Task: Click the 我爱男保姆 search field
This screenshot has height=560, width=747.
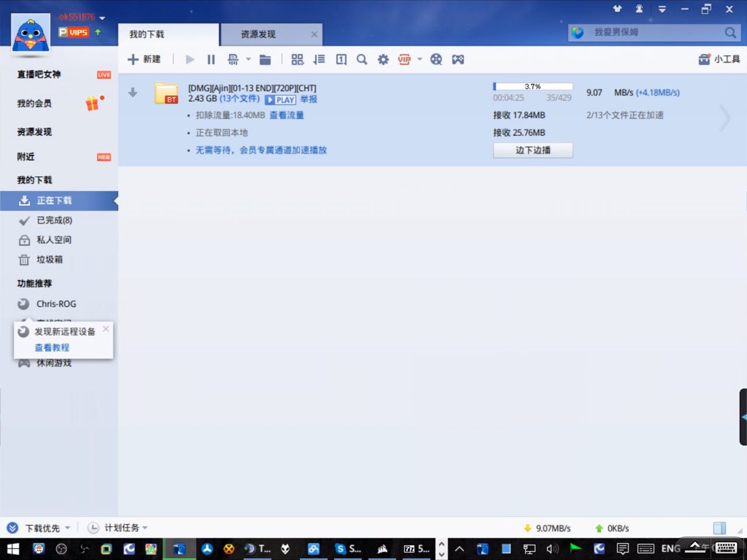Action: click(648, 33)
